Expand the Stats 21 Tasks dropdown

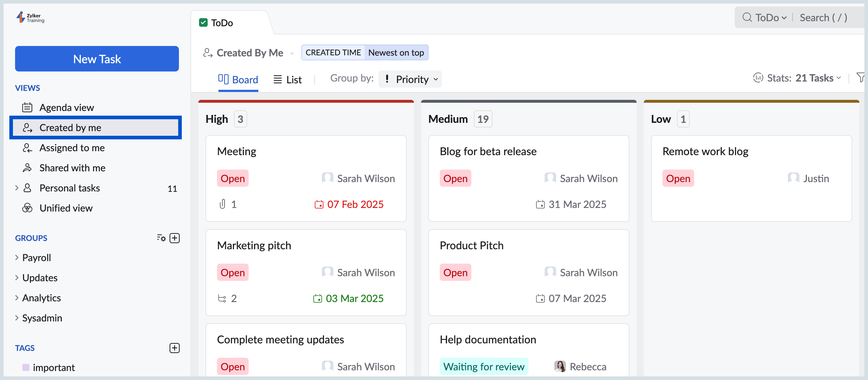[797, 78]
